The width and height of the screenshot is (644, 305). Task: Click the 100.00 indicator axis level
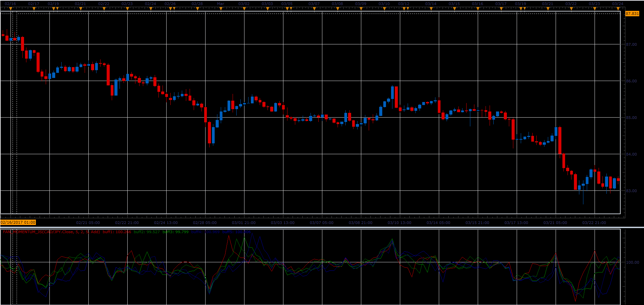(x=632, y=262)
